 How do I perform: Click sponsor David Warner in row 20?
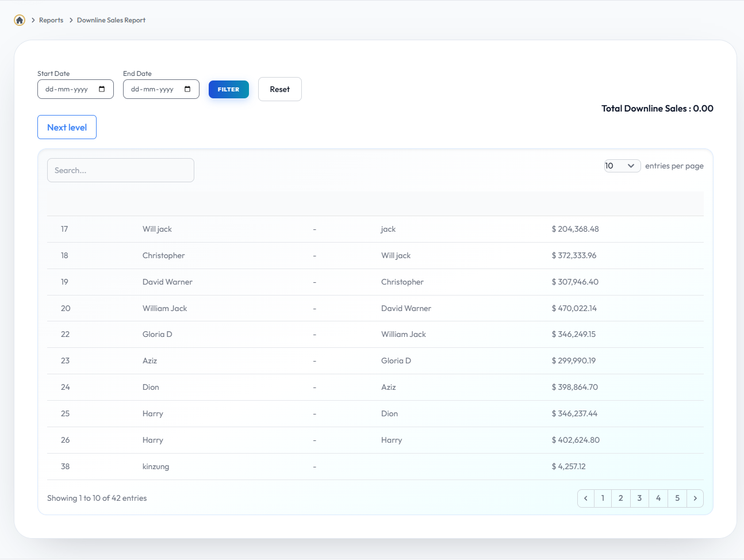pos(406,308)
